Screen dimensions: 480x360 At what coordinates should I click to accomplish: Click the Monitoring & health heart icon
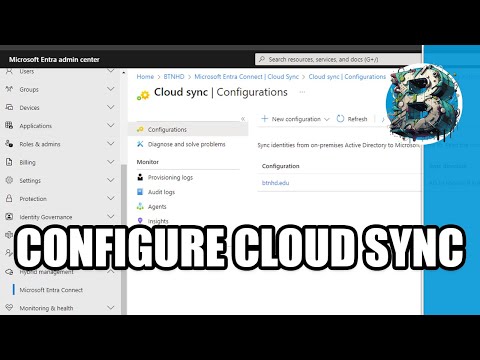coord(9,308)
